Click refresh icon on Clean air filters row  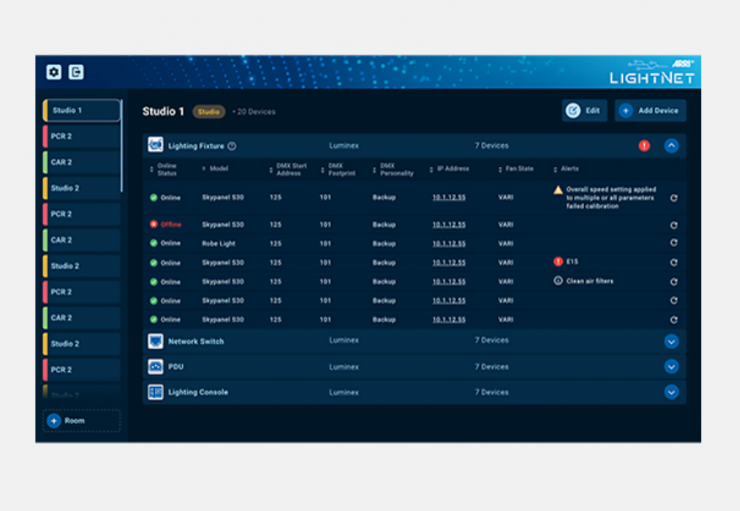click(674, 282)
